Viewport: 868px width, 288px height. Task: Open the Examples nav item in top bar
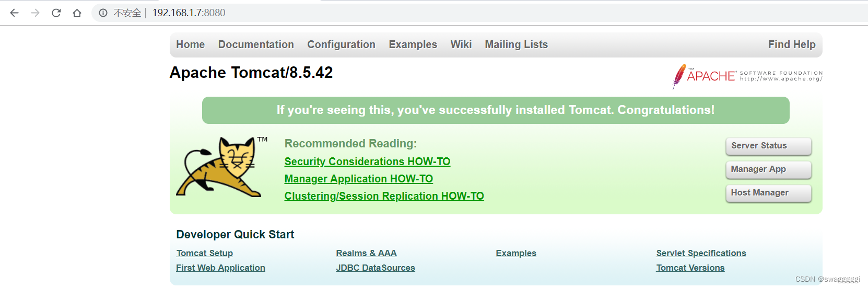pos(413,45)
